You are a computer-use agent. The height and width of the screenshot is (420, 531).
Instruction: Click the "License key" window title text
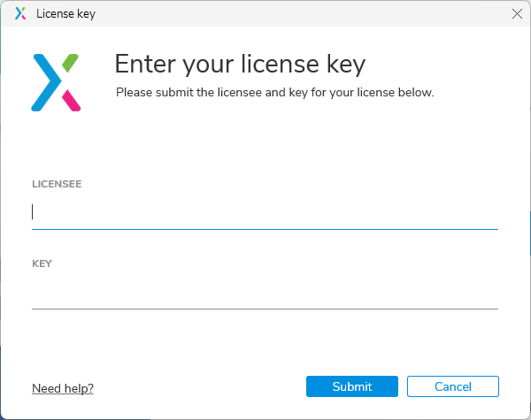[x=65, y=14]
